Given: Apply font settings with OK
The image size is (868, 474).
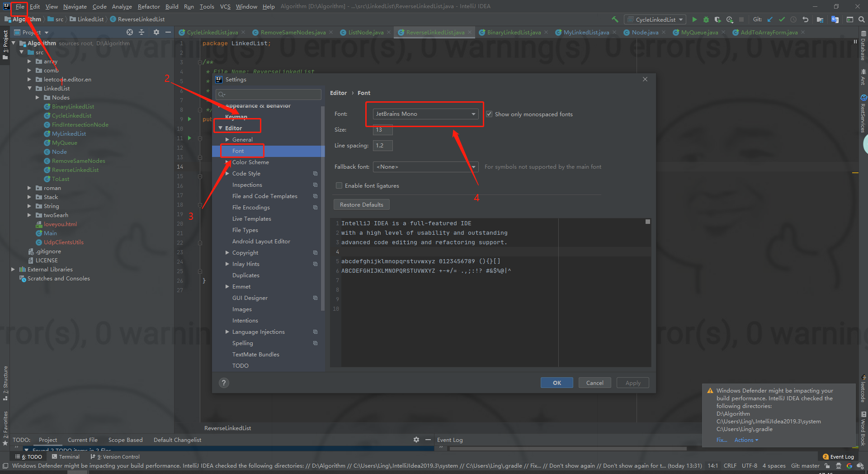Looking at the screenshot, I should (x=557, y=382).
